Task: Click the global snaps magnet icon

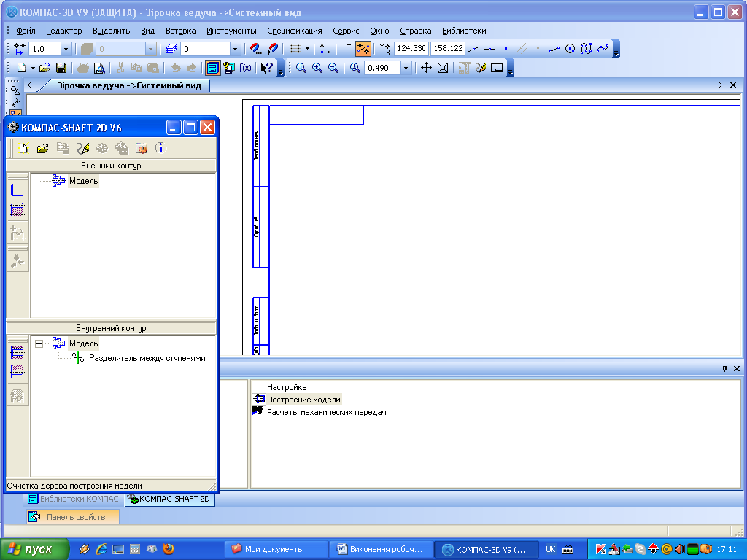Action: [256, 49]
